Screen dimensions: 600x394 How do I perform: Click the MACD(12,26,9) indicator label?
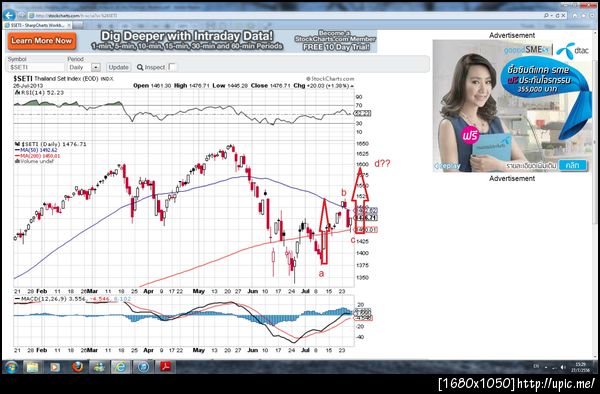click(41, 298)
